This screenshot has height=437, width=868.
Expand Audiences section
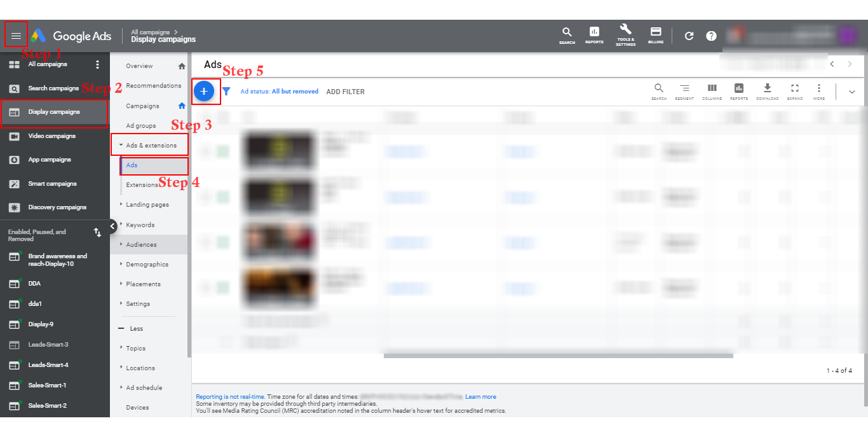coord(121,244)
